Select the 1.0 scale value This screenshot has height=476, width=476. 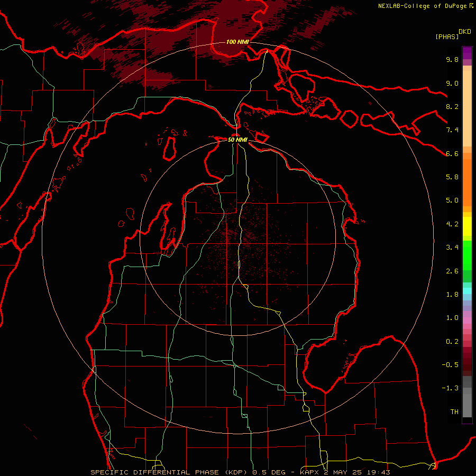(452, 318)
